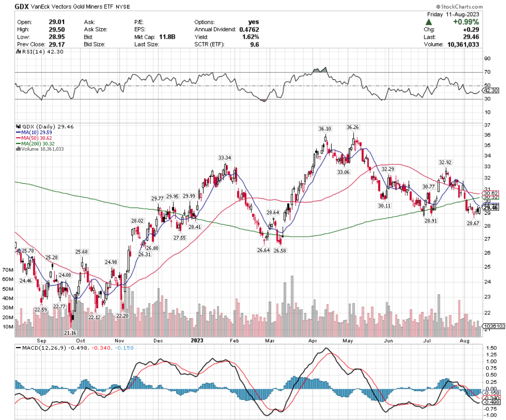506x420 pixels.
Task: Click the 27.55 low price label
Action: point(180,238)
